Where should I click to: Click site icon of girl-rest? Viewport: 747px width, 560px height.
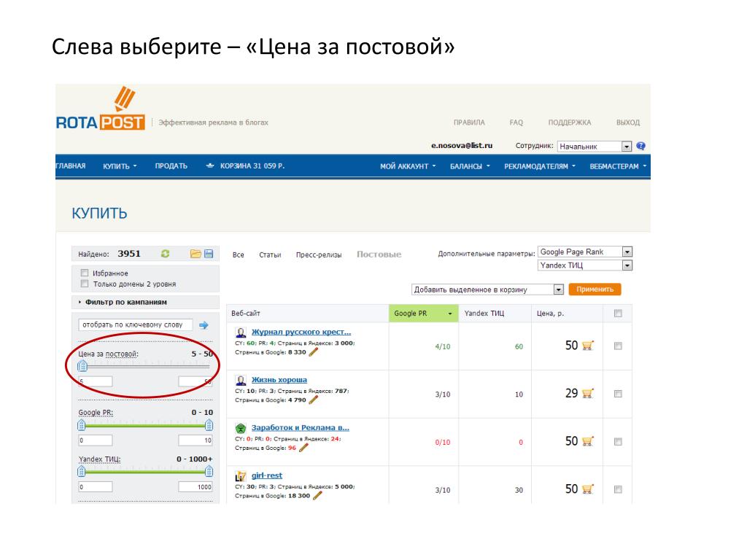241,475
